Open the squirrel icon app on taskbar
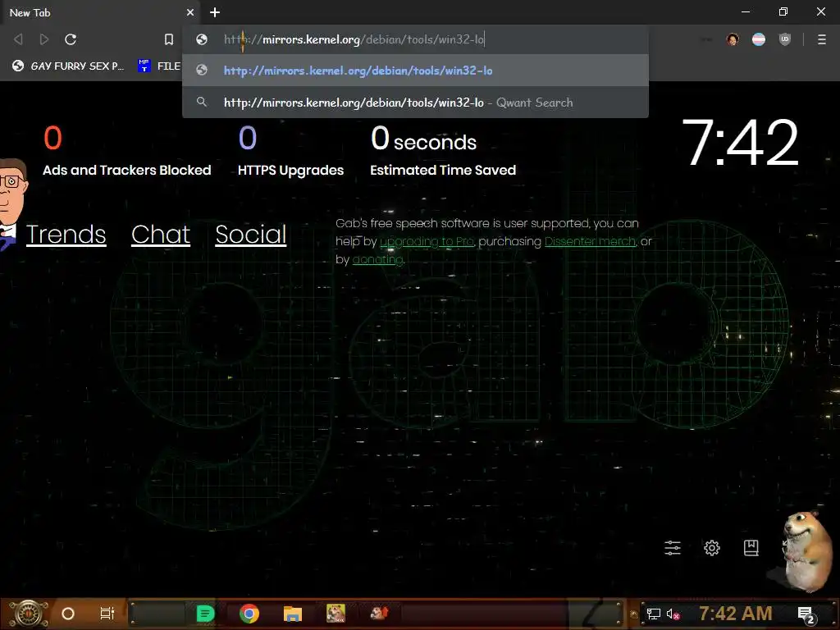Viewport: 840px width, 630px height. pyautogui.click(x=379, y=613)
